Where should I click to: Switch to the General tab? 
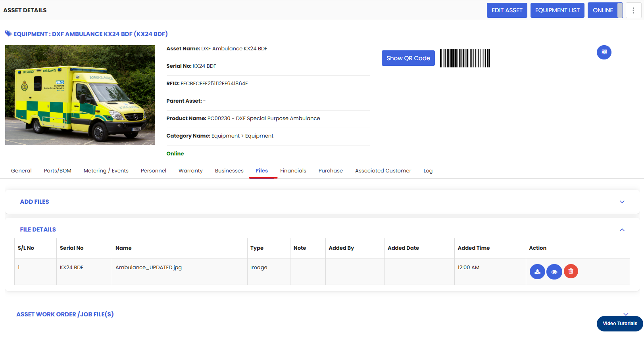(21, 170)
